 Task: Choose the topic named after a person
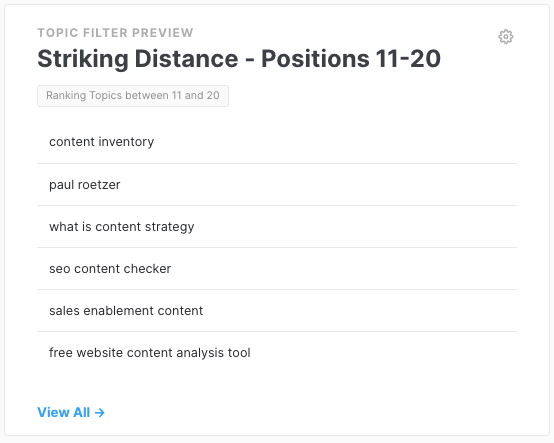[x=277, y=185]
